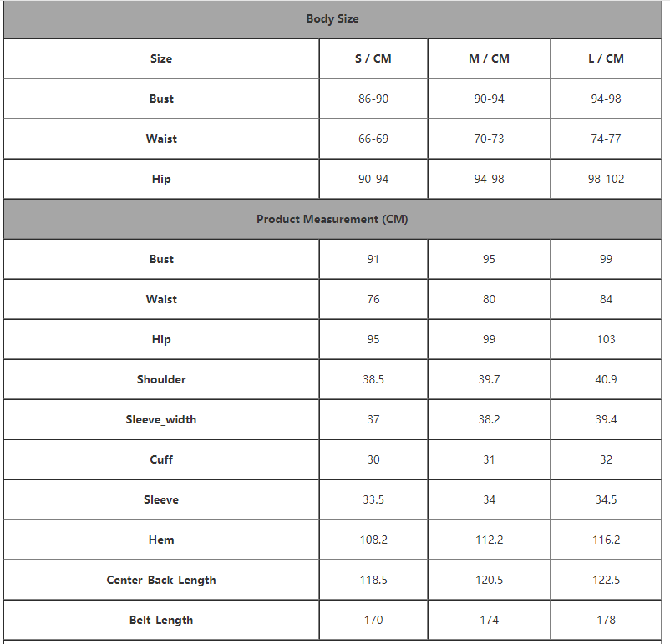Click the Product Measurement (CM) header
The image size is (670, 644).
point(332,219)
